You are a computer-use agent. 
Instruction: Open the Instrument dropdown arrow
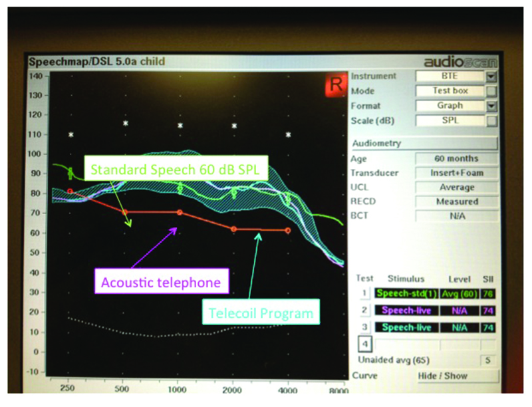pyautogui.click(x=491, y=76)
